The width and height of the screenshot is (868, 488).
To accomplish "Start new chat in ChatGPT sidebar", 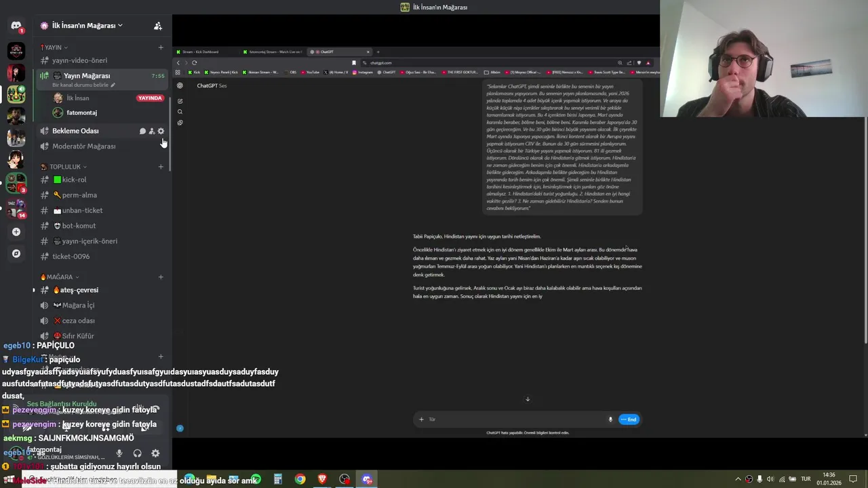I will (x=180, y=101).
